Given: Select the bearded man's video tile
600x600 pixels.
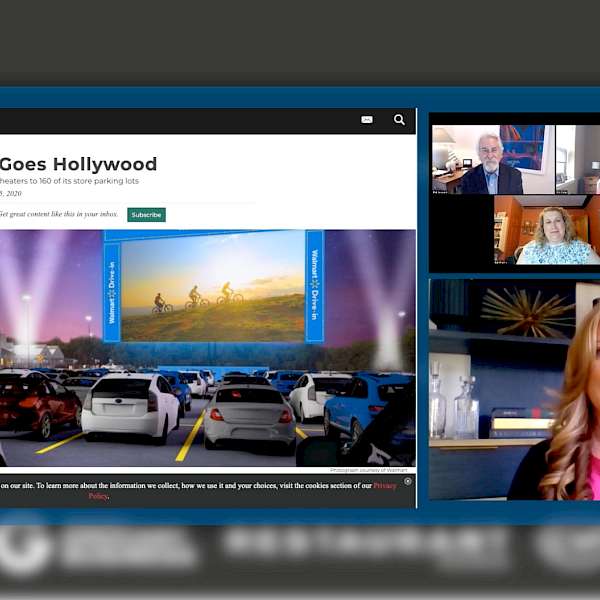Looking at the screenshot, I should tap(493, 160).
